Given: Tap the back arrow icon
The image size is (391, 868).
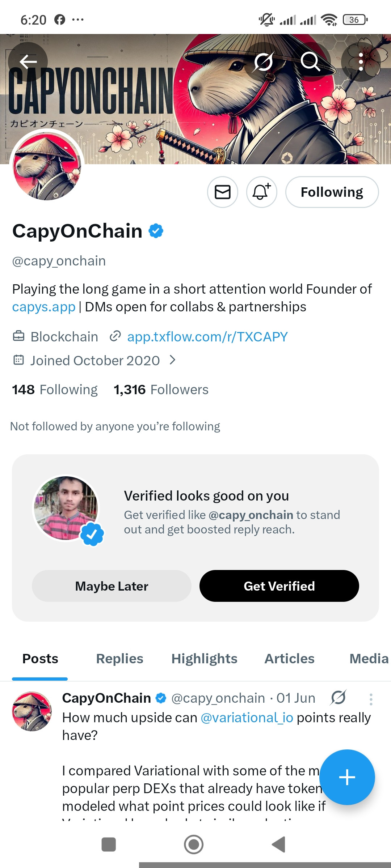Looking at the screenshot, I should [x=28, y=62].
